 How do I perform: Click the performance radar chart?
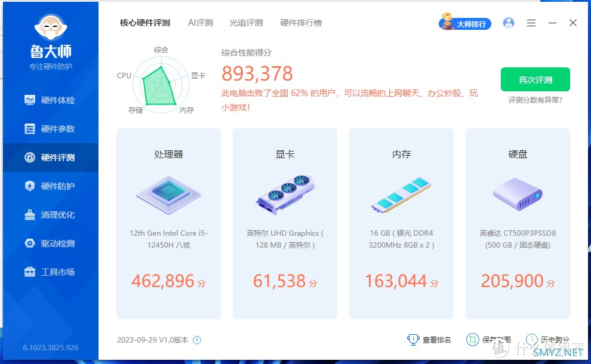point(161,85)
